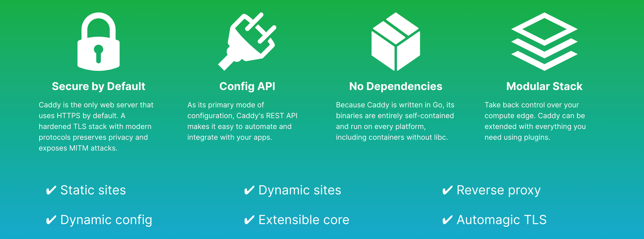This screenshot has width=644, height=239.
Task: Click the stacked layers icon
Action: pyautogui.click(x=544, y=41)
